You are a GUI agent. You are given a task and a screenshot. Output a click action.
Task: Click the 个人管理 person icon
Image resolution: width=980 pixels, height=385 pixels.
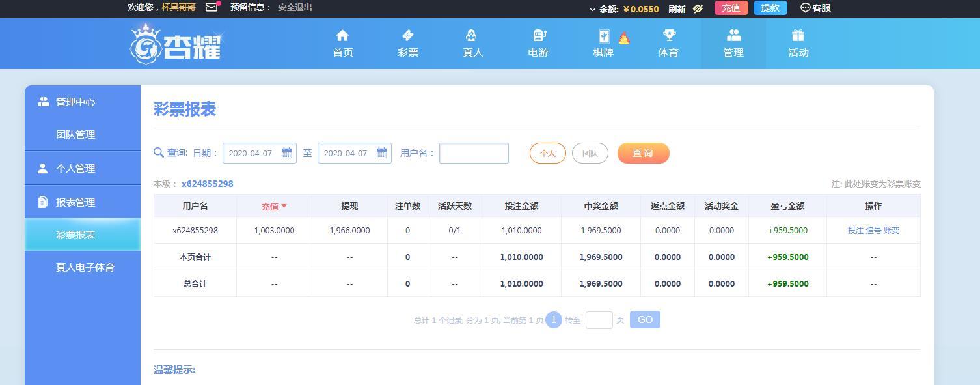(43, 168)
